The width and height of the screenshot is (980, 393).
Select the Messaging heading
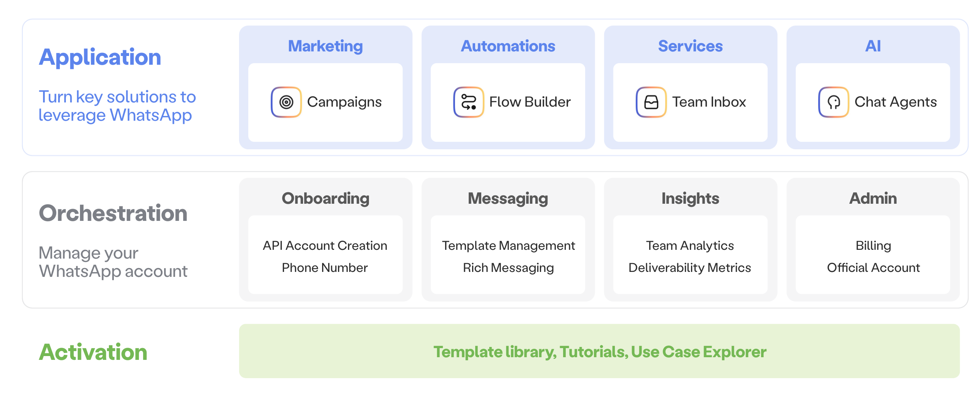pyautogui.click(x=508, y=199)
